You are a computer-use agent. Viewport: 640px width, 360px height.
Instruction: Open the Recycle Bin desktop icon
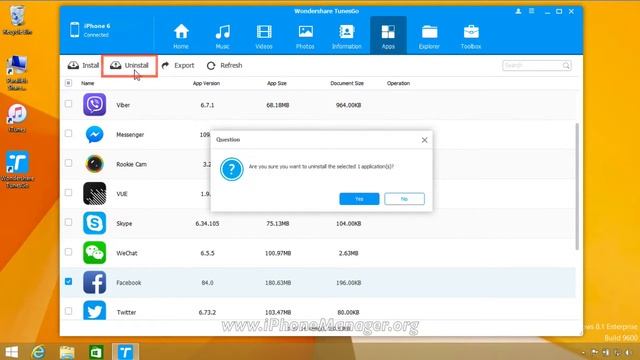pos(17,20)
